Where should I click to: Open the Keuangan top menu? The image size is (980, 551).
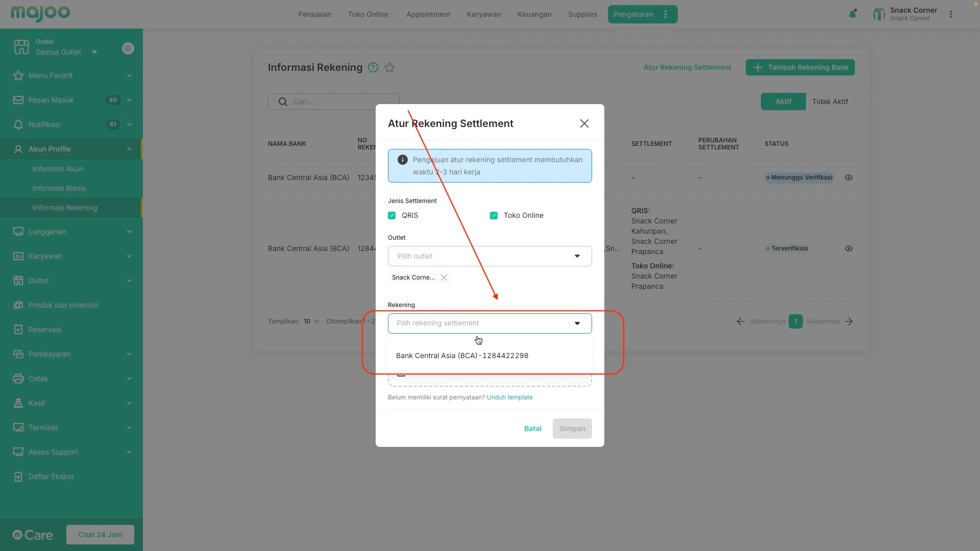click(x=534, y=14)
